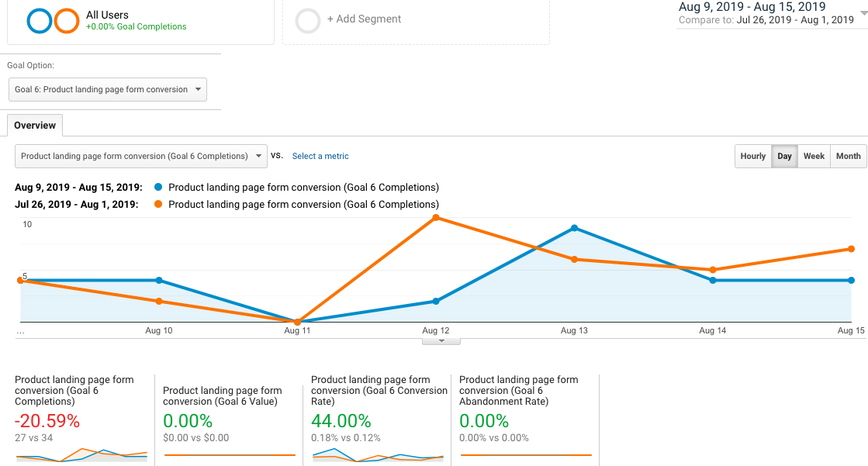
Task: Click the blue legend dot for Aug 9-15
Action: 158,188
